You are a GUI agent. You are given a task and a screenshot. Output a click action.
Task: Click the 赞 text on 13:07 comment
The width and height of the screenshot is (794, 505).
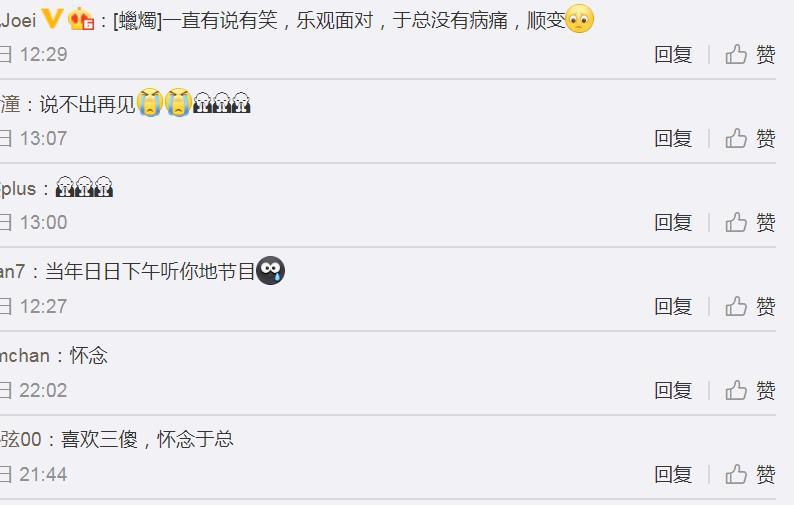pyautogui.click(x=766, y=138)
